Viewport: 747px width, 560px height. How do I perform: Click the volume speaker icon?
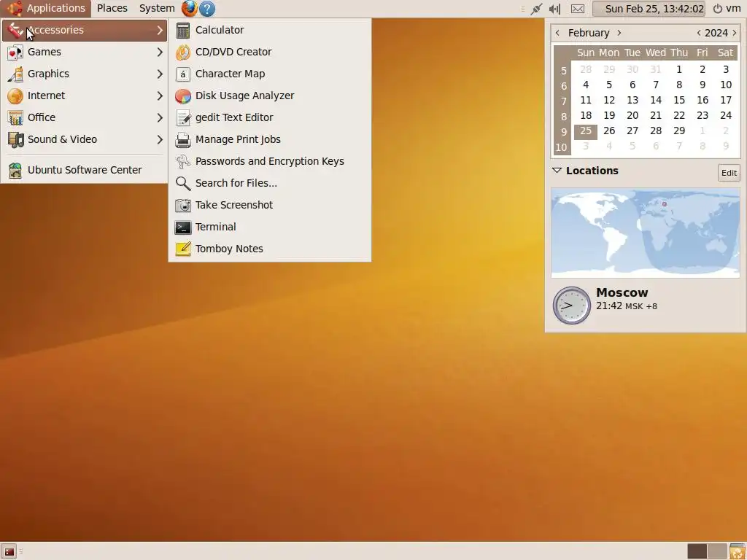tap(554, 9)
